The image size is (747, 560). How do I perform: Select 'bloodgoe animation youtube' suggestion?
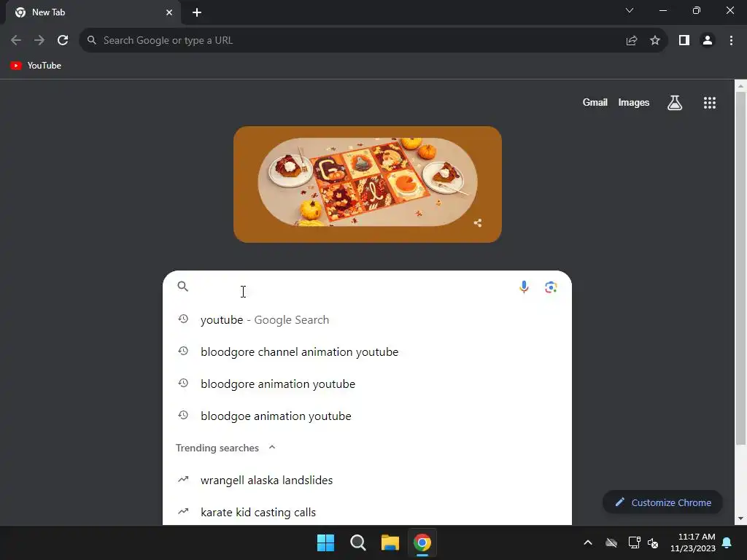[x=368, y=416]
